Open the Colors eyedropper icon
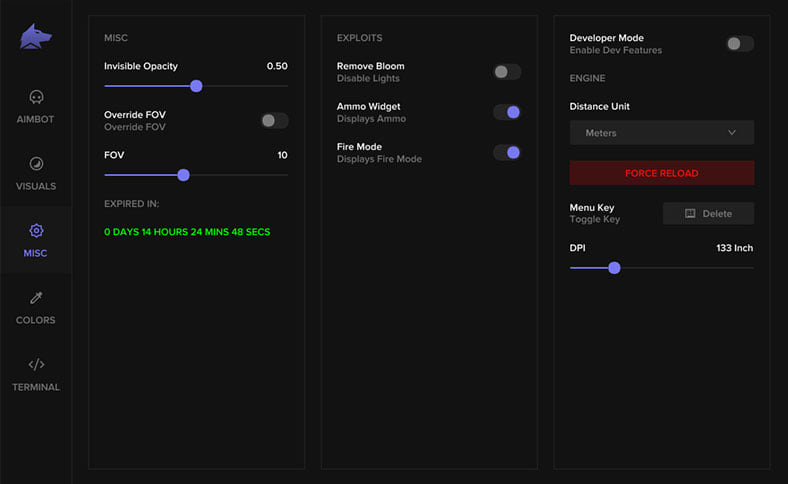This screenshot has width=788, height=484. click(x=36, y=298)
